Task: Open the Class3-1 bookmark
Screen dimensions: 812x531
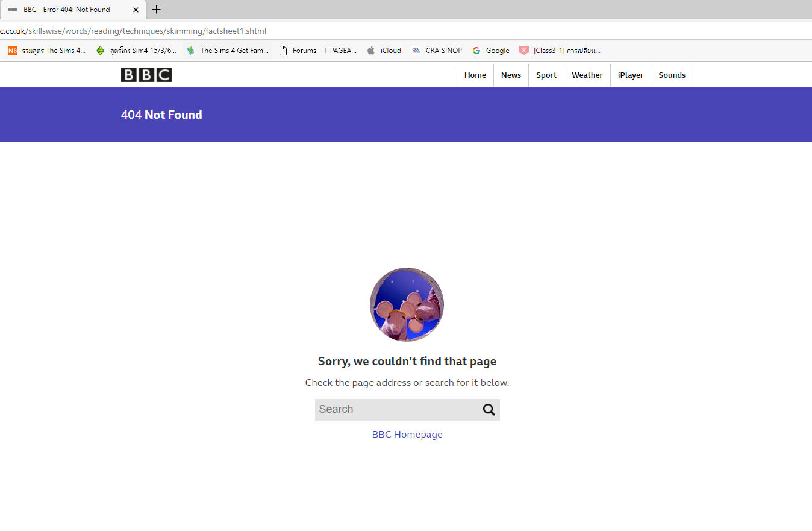Action: (x=560, y=51)
